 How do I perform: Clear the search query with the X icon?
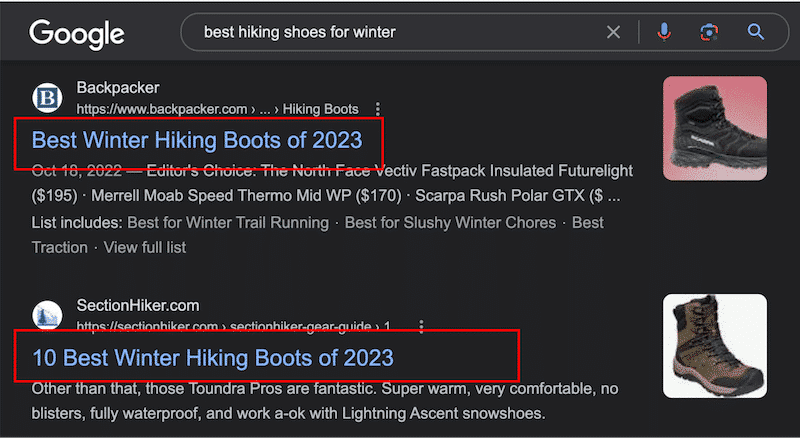click(613, 32)
